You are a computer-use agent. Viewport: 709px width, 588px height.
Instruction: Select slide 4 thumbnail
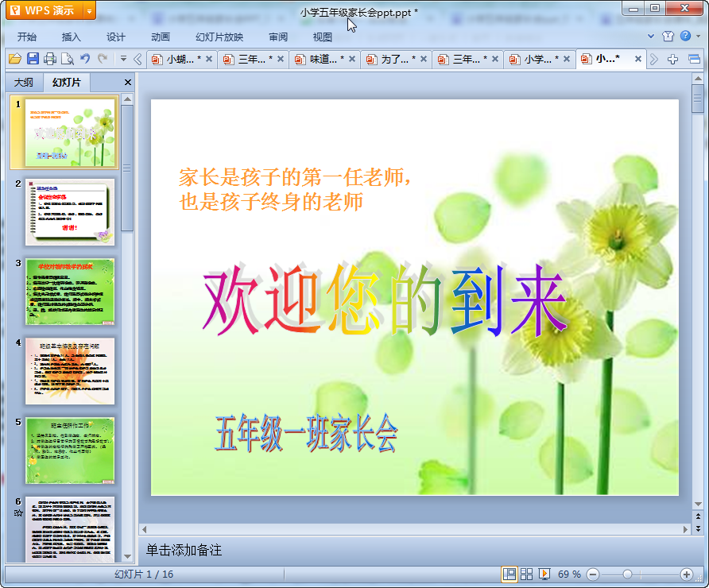[70, 371]
